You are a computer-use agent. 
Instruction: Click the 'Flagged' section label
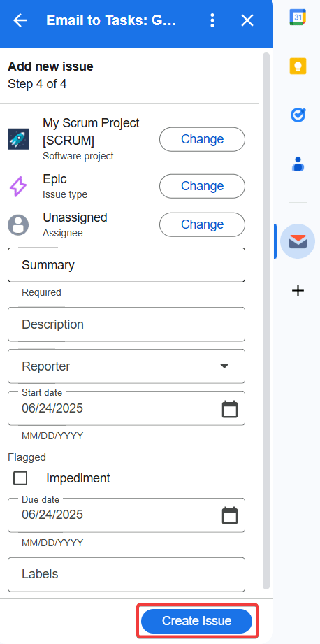pyautogui.click(x=27, y=457)
